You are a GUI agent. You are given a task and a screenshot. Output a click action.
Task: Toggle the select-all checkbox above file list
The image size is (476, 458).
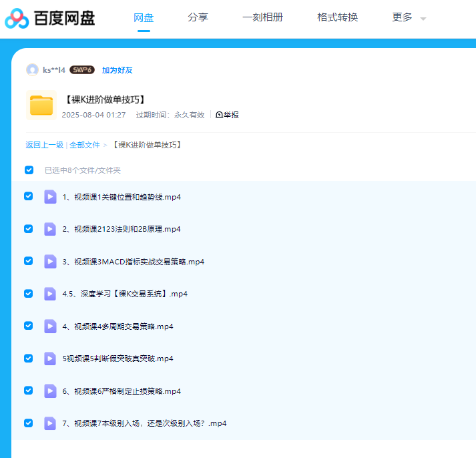(x=29, y=170)
